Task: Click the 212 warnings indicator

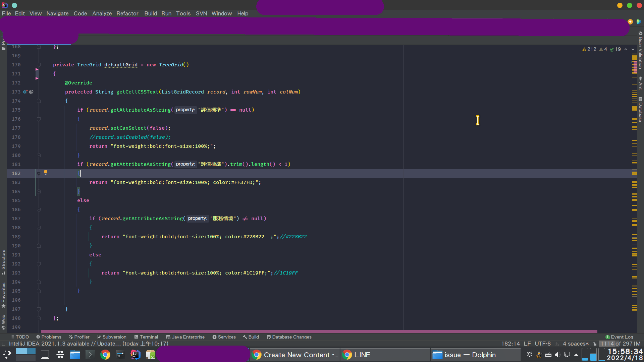Action: (x=589, y=49)
